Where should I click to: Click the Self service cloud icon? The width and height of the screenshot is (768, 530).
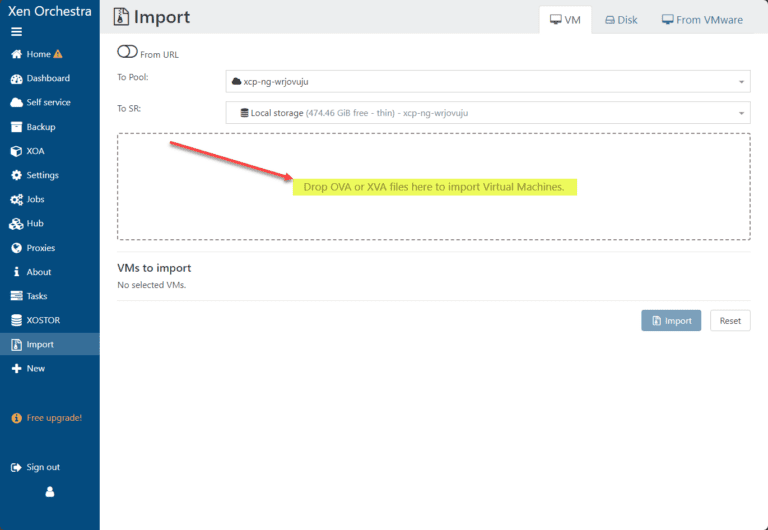(17, 102)
